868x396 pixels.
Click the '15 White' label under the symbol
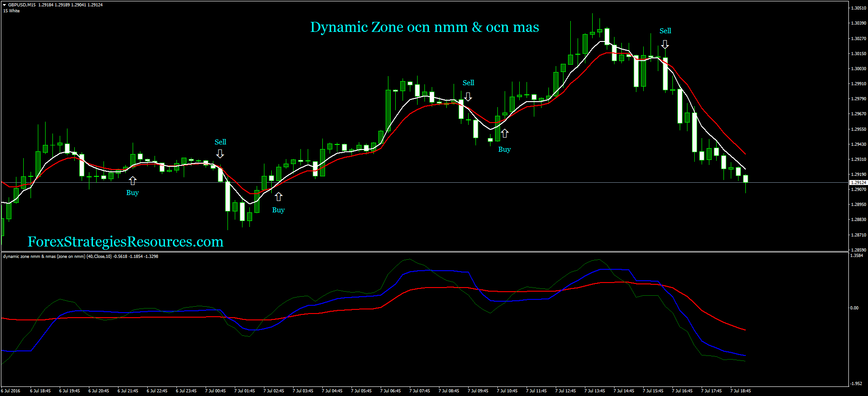11,10
